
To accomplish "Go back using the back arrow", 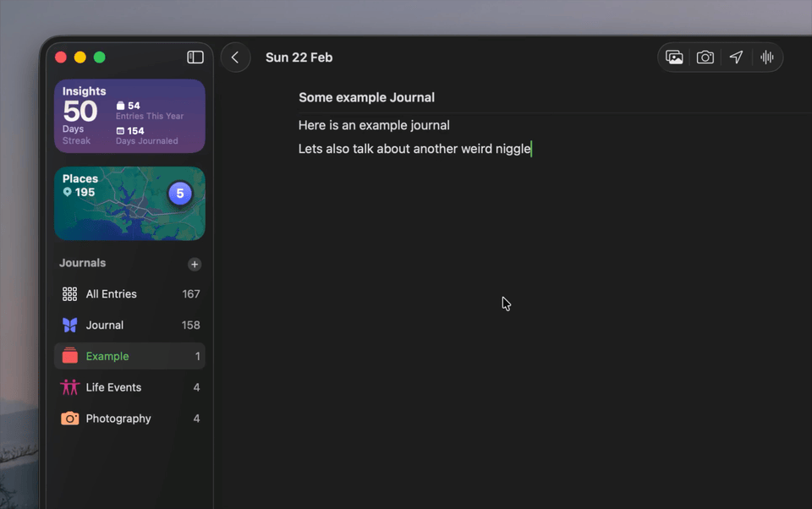I will tap(235, 57).
